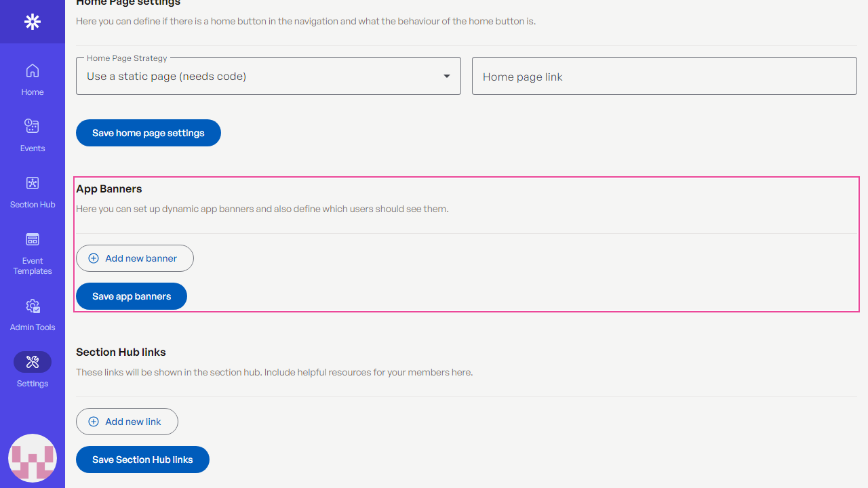
Task: Click the plus icon beside Add new link
Action: tap(94, 422)
